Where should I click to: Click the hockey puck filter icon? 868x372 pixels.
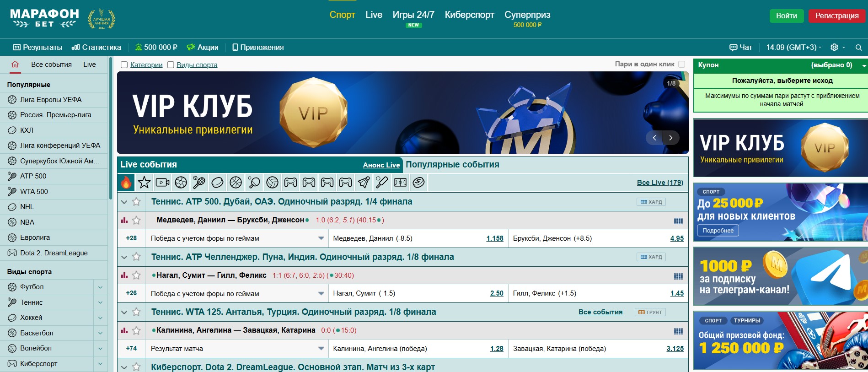click(x=217, y=183)
